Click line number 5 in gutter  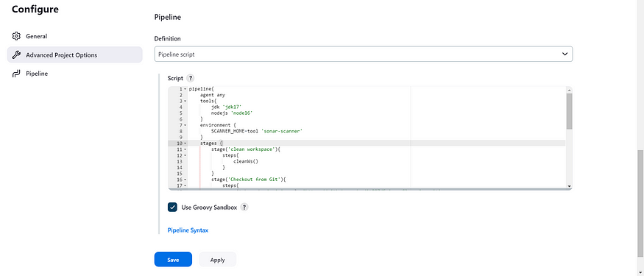click(180, 113)
